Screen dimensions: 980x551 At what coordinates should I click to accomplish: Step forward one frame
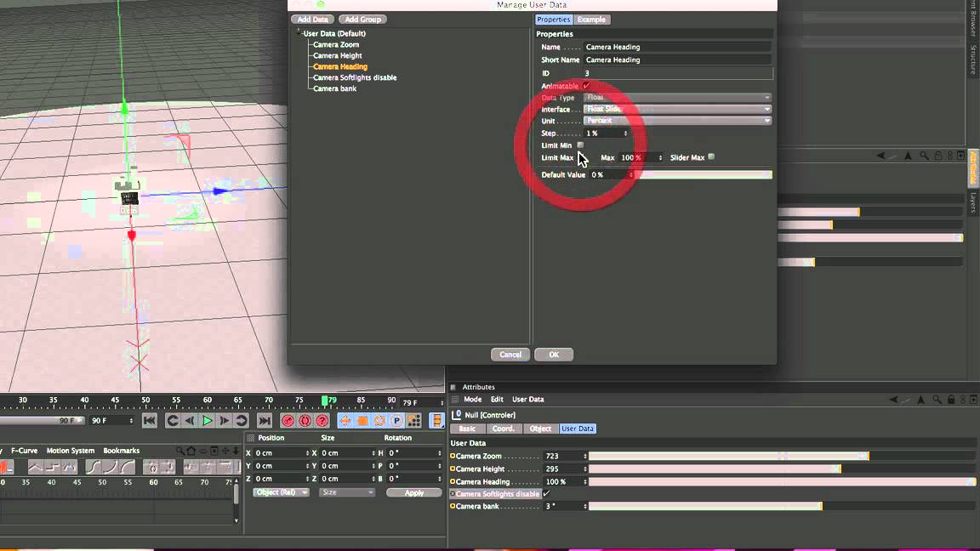[x=225, y=421]
